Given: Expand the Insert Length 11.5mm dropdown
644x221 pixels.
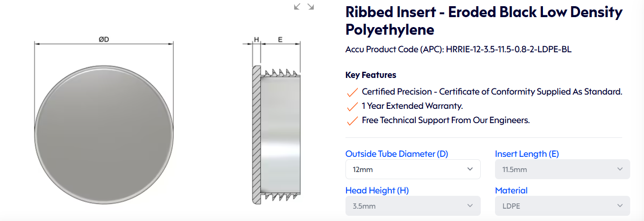Looking at the screenshot, I should [x=562, y=169].
